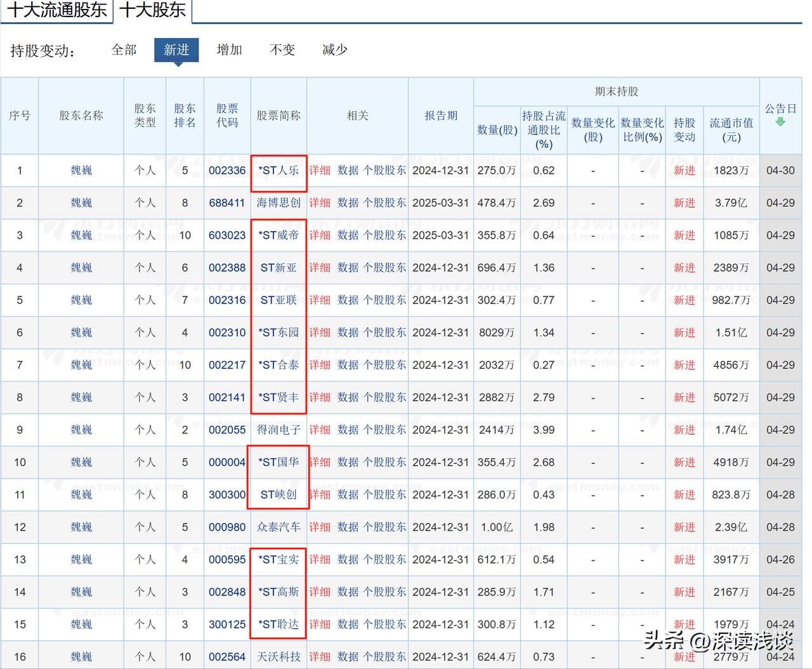Open 众泰汽车 stock name link

click(x=278, y=527)
